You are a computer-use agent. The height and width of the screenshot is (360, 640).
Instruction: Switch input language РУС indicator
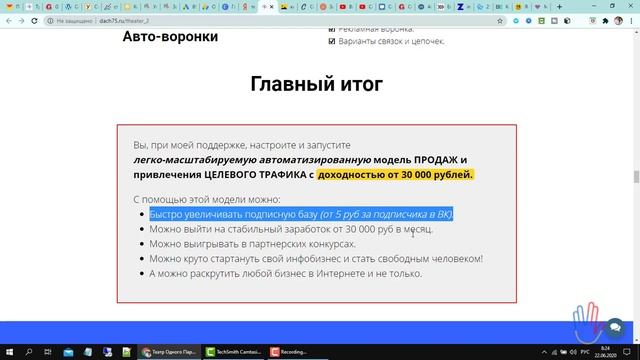tap(585, 352)
